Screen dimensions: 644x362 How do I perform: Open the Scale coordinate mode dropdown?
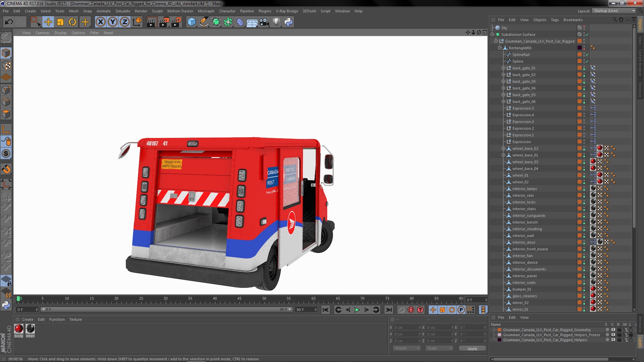tap(439, 349)
